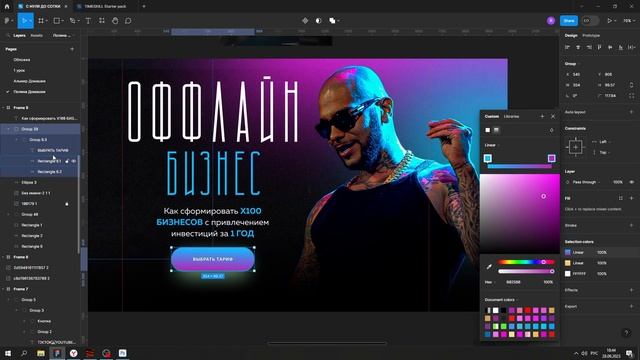Open Fill style grid icon
640x360 pixels.
tap(621, 198)
